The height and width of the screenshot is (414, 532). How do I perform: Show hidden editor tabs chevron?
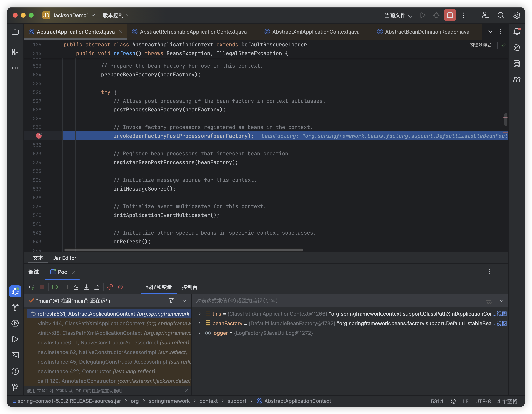pos(490,32)
